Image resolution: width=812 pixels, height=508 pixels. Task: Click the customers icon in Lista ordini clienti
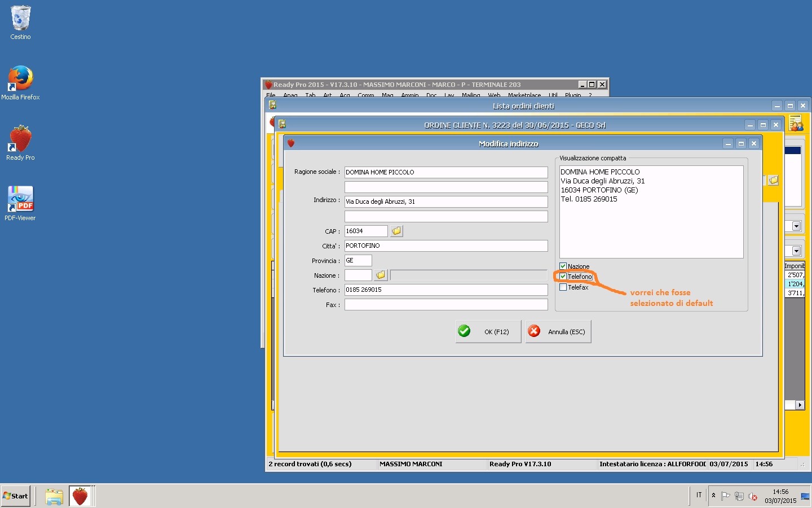[x=796, y=123]
